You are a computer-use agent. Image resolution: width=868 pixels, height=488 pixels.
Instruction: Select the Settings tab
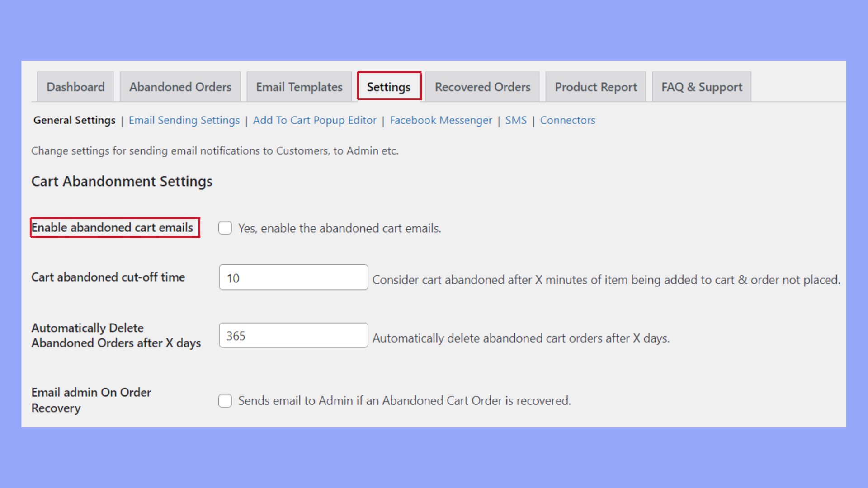389,87
